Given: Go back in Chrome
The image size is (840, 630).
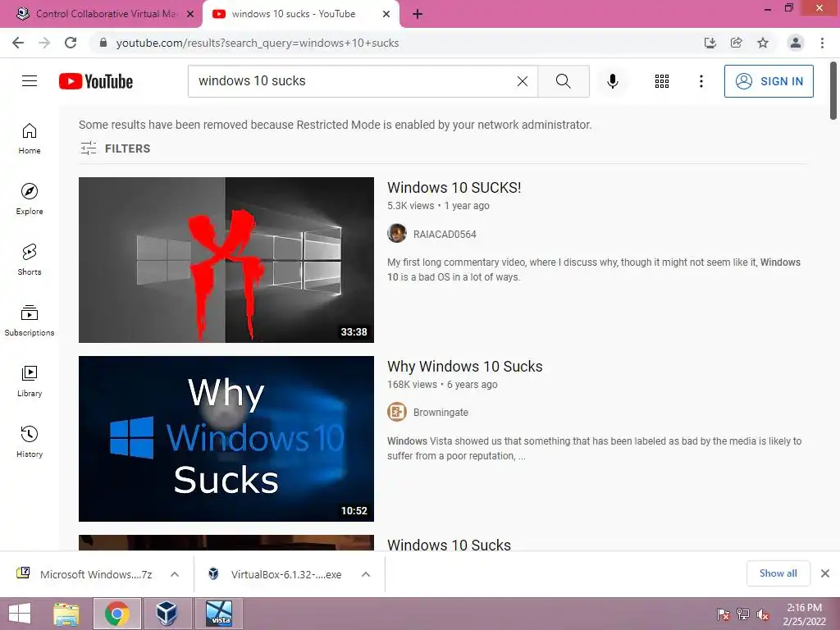Looking at the screenshot, I should [x=18, y=43].
